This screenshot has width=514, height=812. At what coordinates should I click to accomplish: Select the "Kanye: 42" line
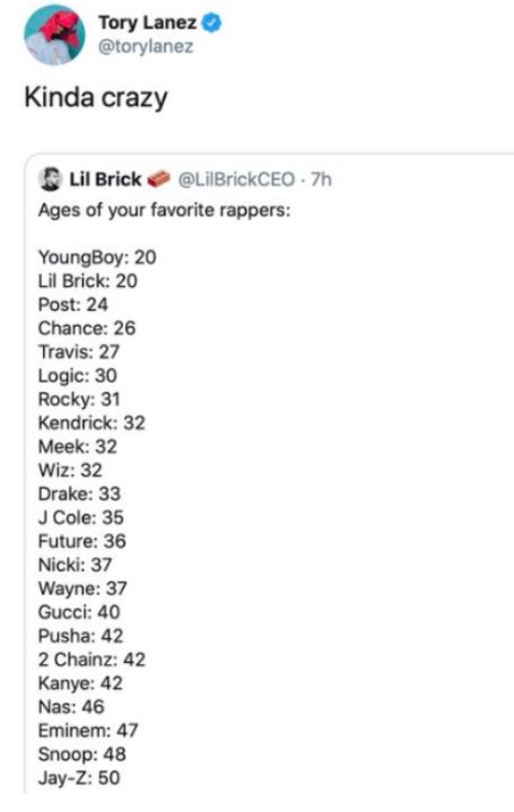(81, 683)
